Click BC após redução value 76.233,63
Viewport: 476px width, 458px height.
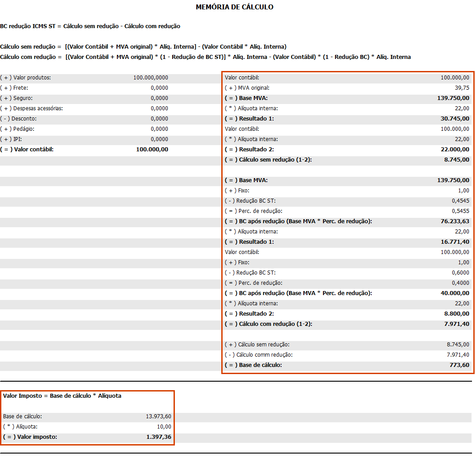pyautogui.click(x=455, y=221)
